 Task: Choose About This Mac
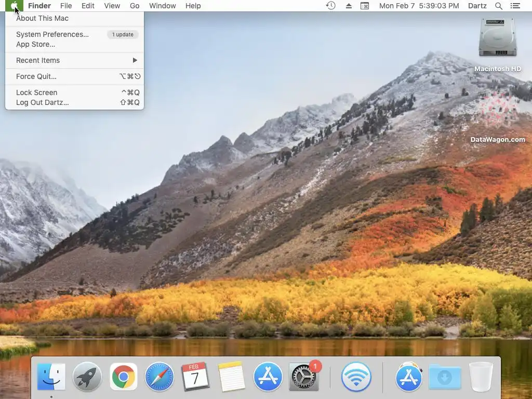[x=42, y=18]
